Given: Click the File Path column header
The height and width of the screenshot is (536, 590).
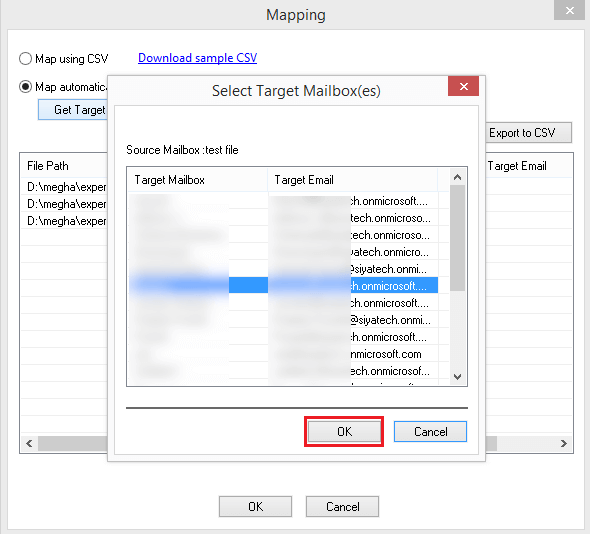Looking at the screenshot, I should point(64,166).
